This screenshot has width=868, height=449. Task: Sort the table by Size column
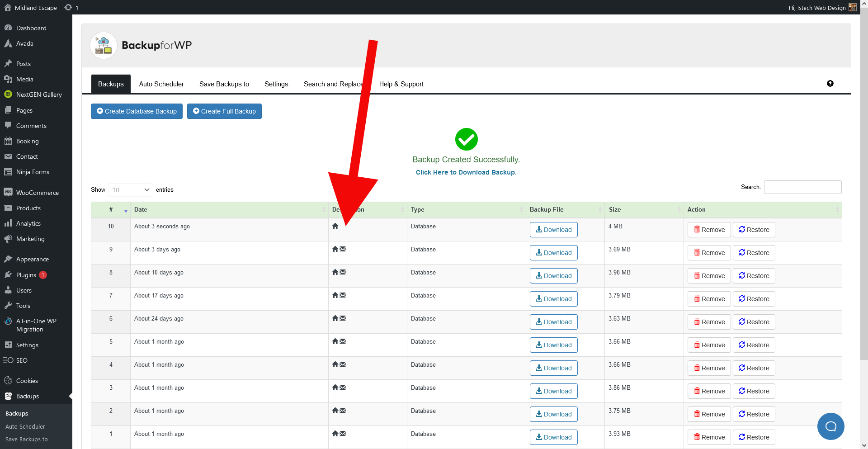[644, 210]
